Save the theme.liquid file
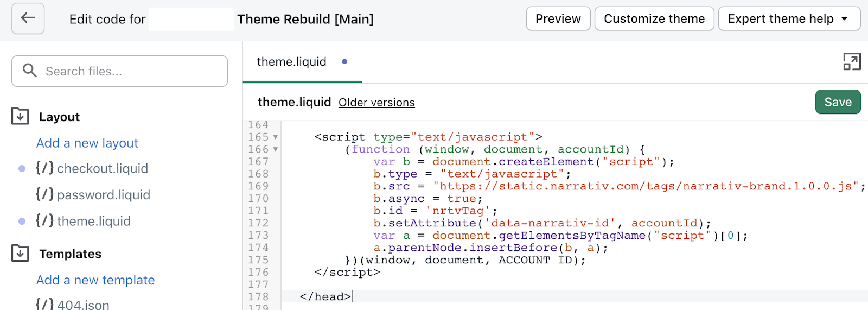The height and width of the screenshot is (310, 868). click(838, 102)
